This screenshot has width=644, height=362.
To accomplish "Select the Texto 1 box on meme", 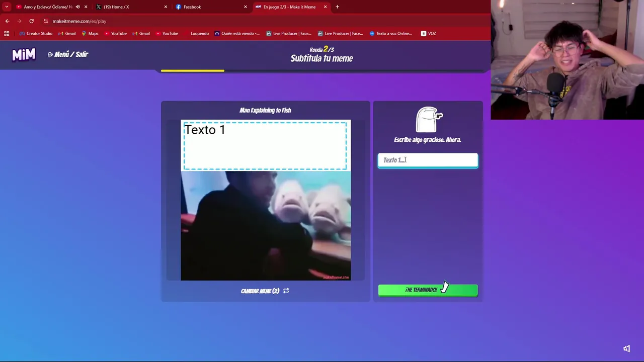I will point(265,146).
